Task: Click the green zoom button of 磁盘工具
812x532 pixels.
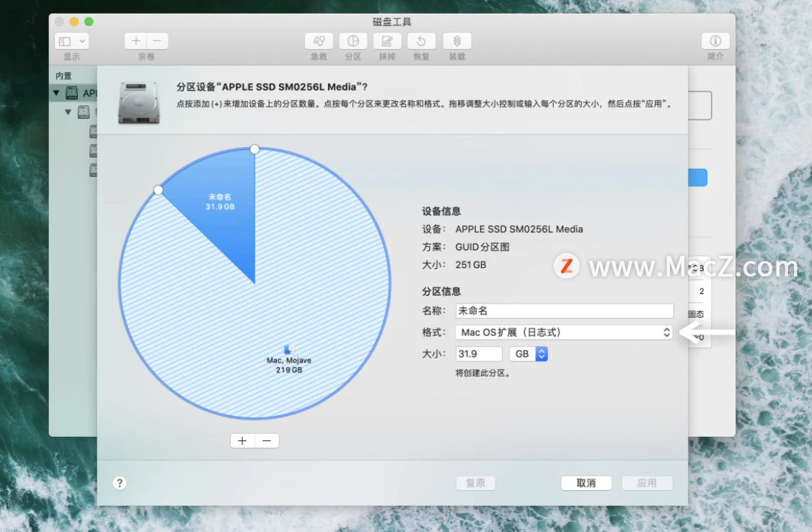Action: tap(89, 22)
